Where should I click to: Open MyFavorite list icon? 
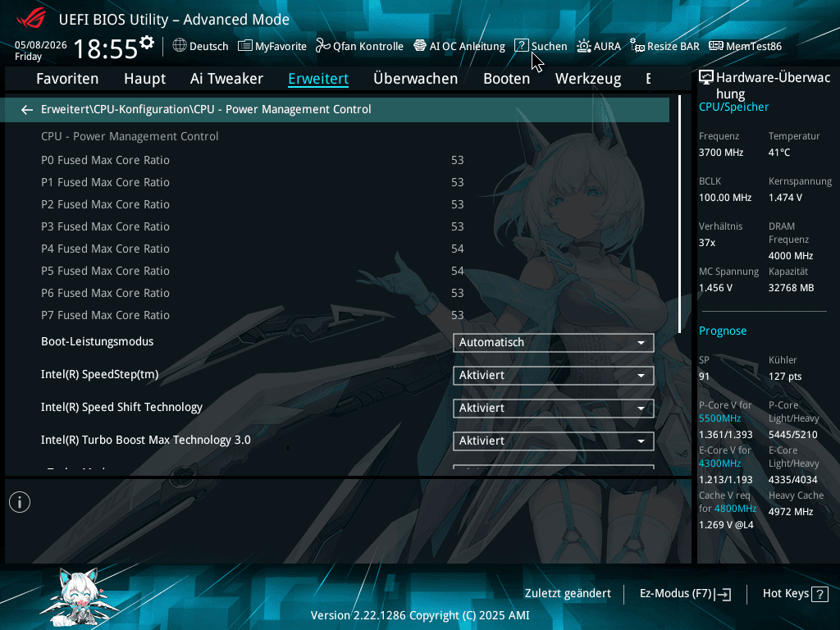(244, 46)
